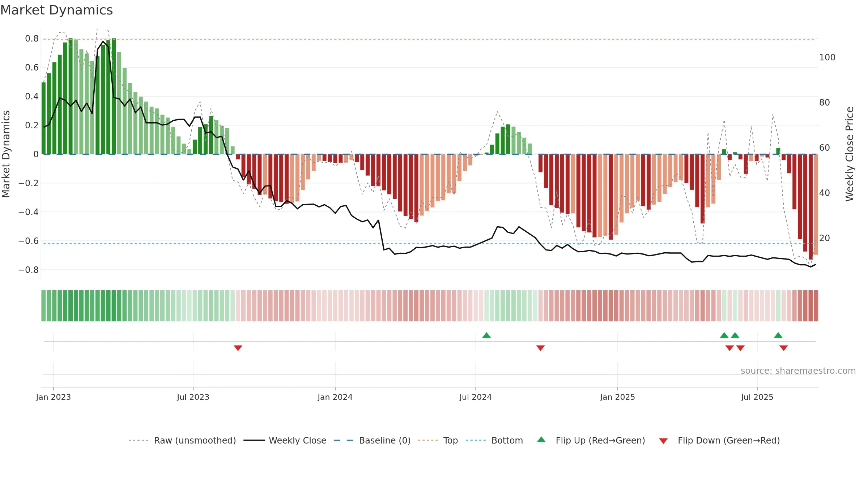
Task: Toggle the Bottom legend entry
Action: pos(494,440)
